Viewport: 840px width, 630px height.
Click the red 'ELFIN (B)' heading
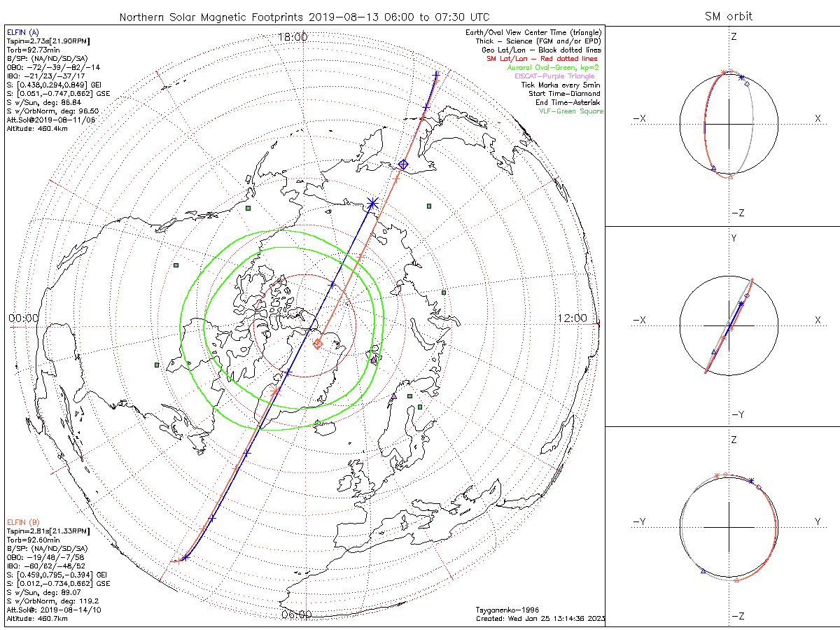pos(23,522)
